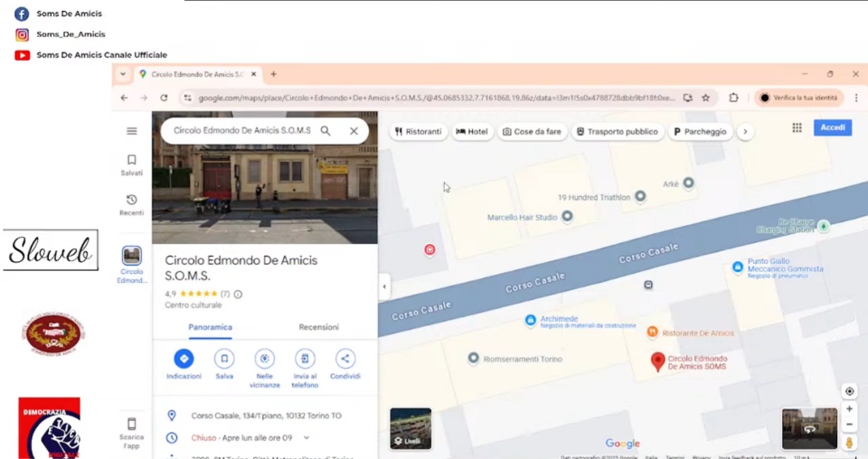Screen dimensions: 868x459
Task: Click the Maps search input field
Action: pos(241,131)
